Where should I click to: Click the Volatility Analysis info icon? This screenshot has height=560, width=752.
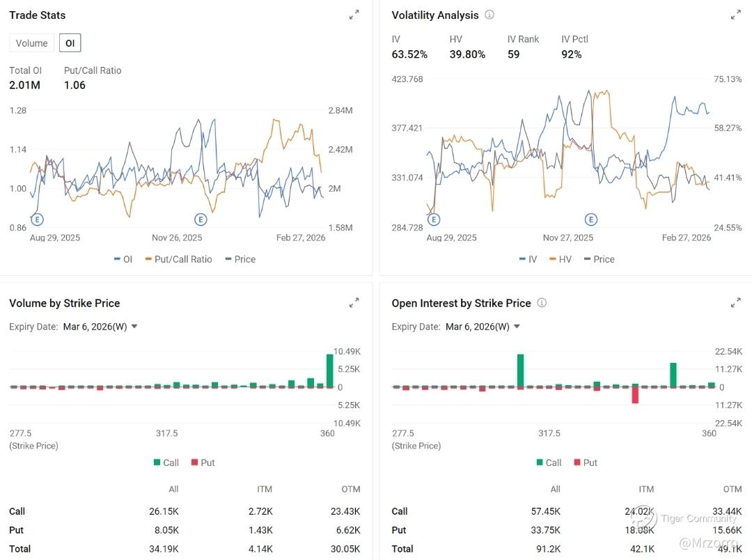(489, 15)
